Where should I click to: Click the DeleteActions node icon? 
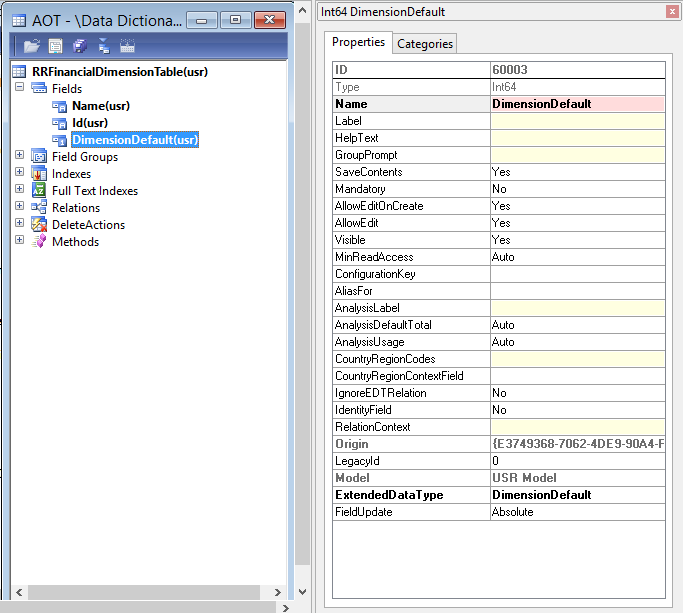39,224
